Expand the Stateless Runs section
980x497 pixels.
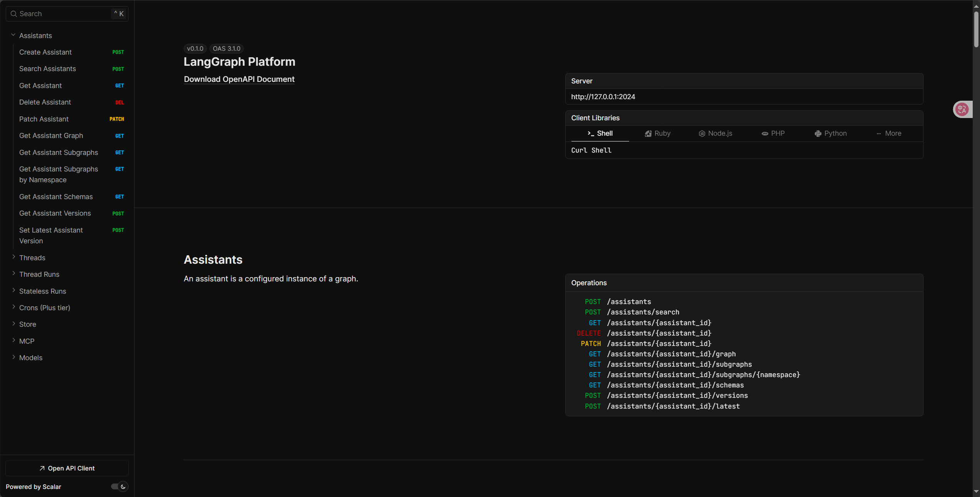point(13,291)
